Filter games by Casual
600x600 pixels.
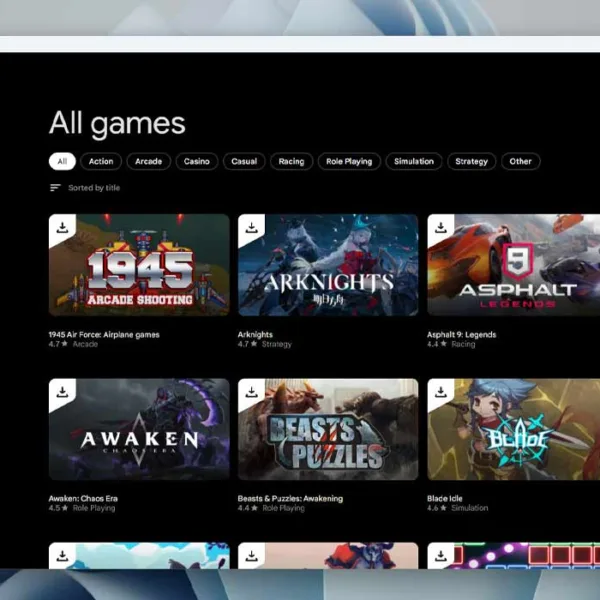point(244,161)
